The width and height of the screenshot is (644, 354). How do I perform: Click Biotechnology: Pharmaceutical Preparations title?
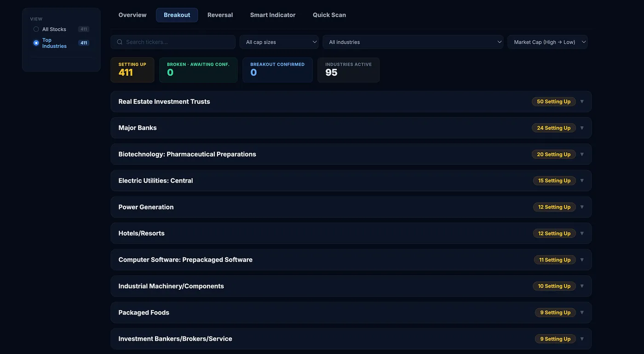(187, 154)
